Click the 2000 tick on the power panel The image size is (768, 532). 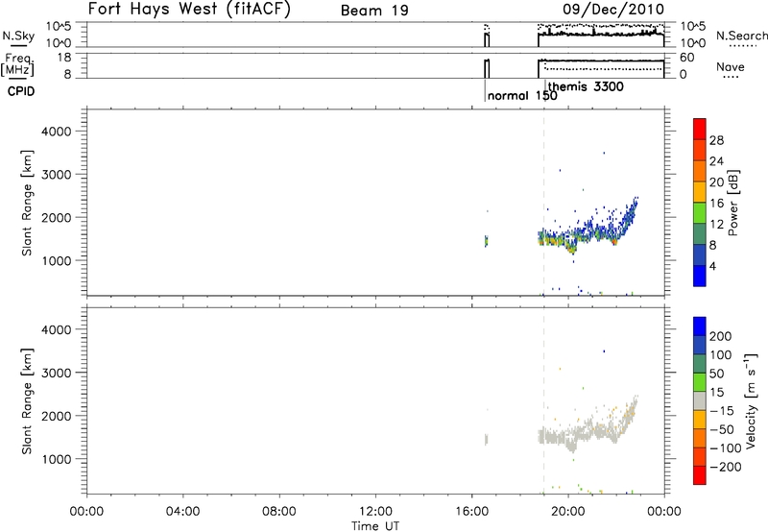(x=57, y=217)
